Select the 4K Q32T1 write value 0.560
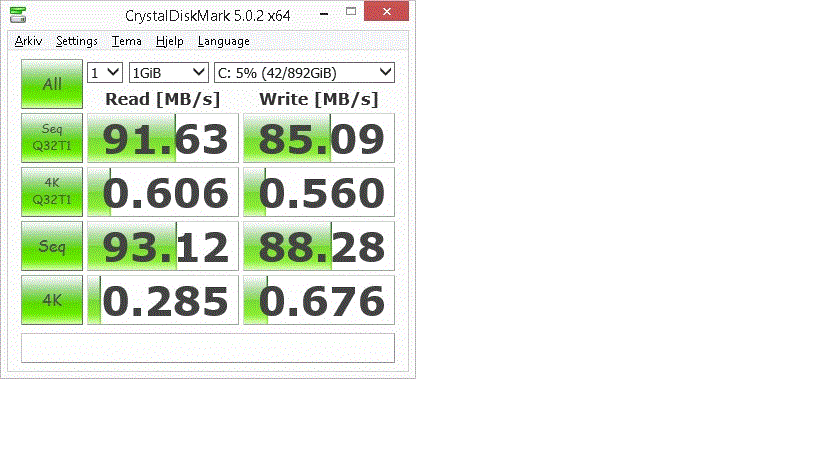 point(319,192)
